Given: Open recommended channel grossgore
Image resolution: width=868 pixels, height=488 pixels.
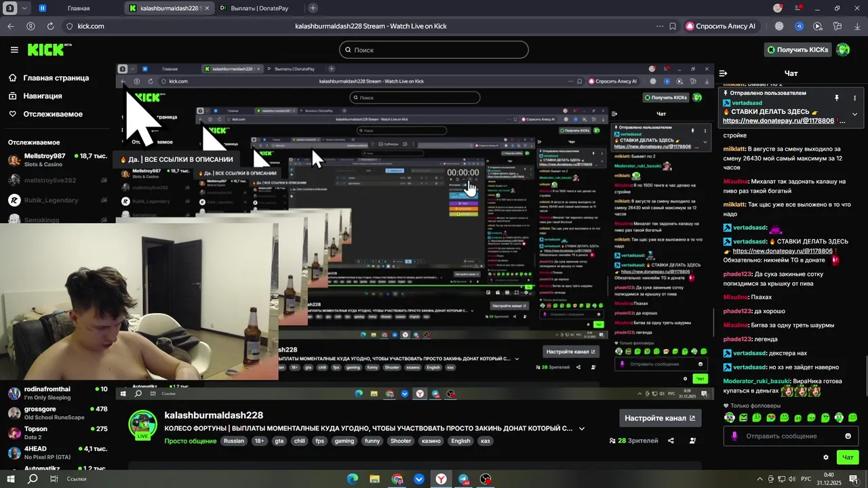Looking at the screenshot, I should coord(57,413).
